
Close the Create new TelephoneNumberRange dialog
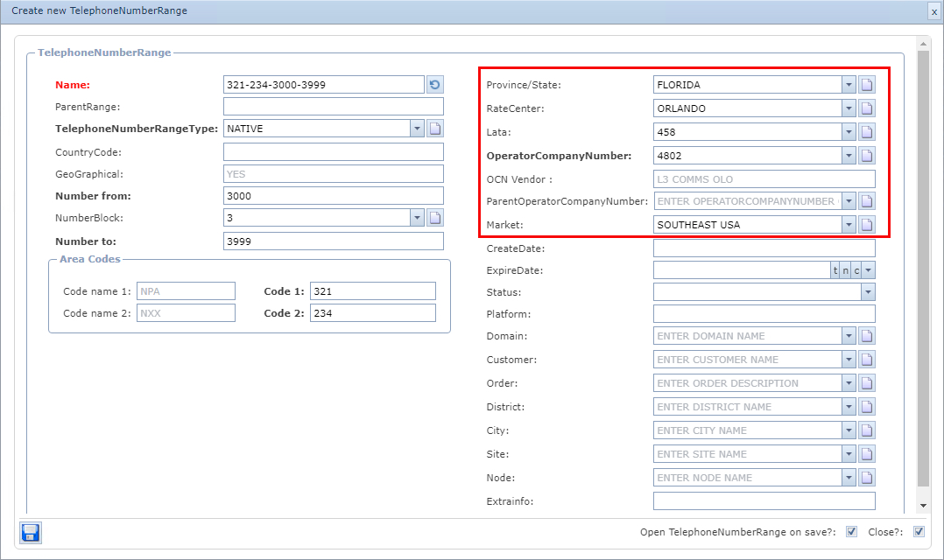click(933, 11)
